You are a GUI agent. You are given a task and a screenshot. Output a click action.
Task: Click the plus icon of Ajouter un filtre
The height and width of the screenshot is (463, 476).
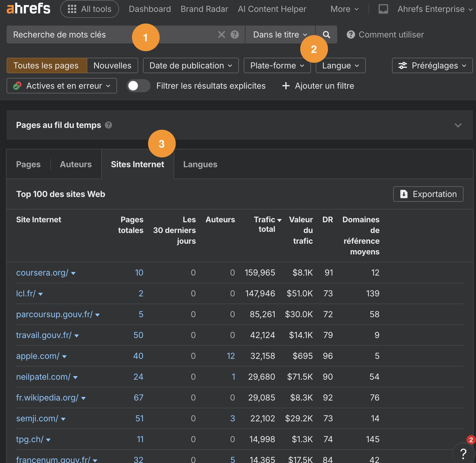[286, 86]
